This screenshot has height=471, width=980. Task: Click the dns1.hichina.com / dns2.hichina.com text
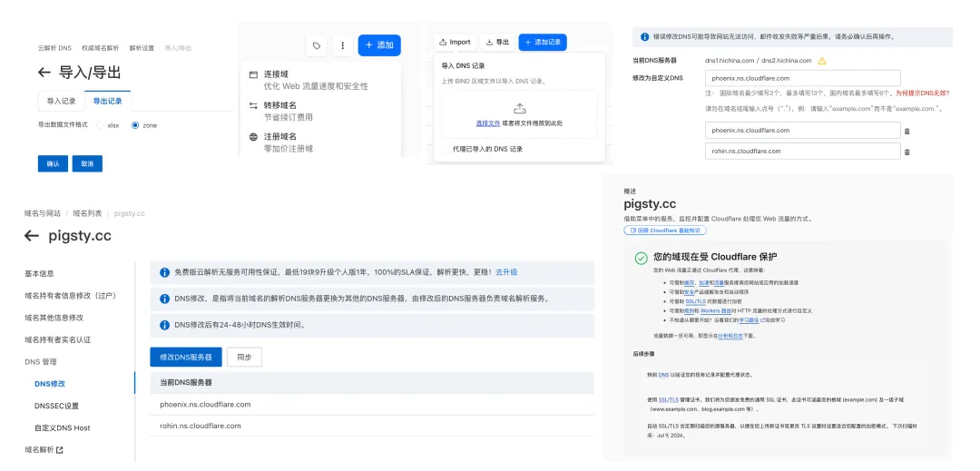click(x=758, y=61)
